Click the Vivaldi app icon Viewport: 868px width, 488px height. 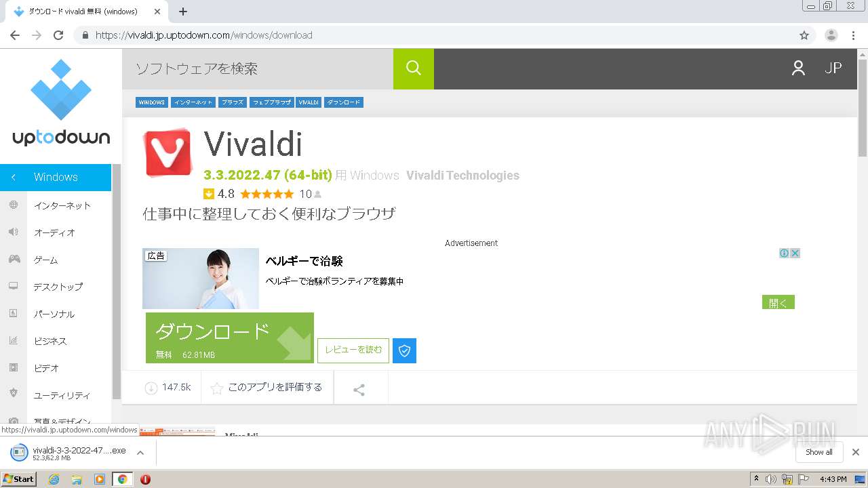tap(168, 152)
